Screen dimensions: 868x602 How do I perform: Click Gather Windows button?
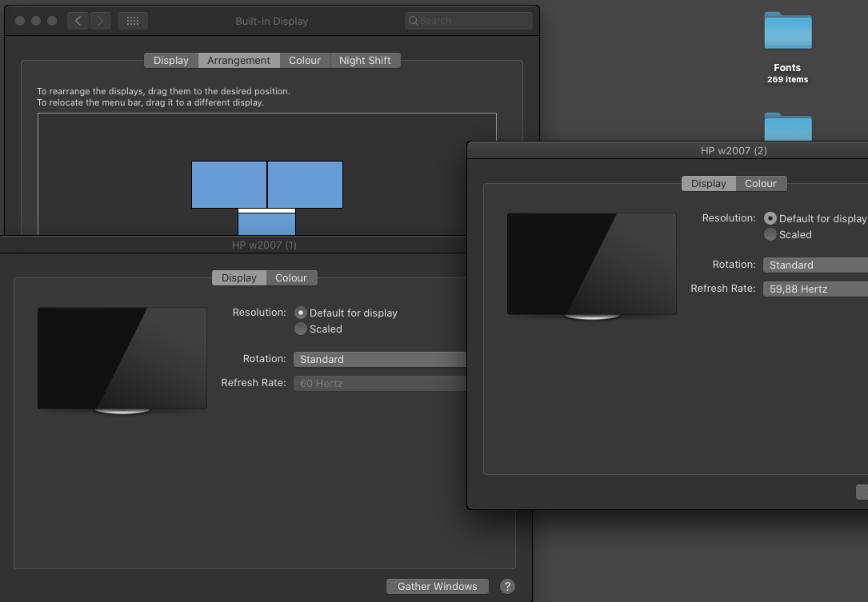point(438,587)
